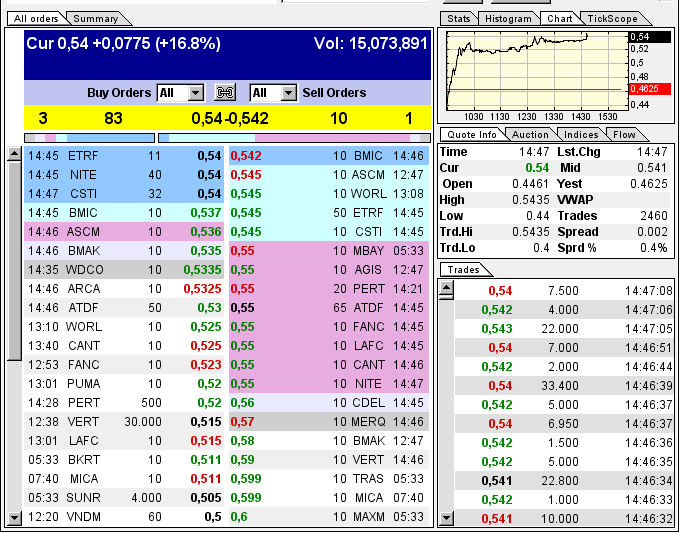Click the Trades count 2460

pos(654,216)
